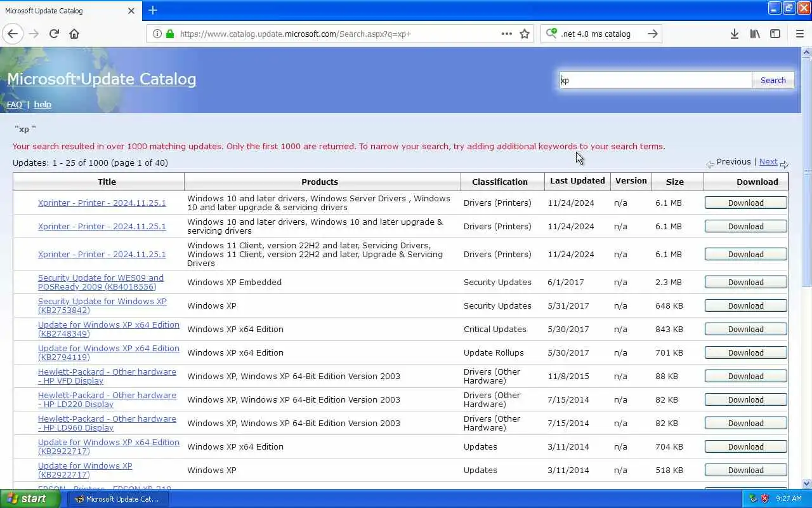Download the KB2748349 critical update
Viewport: 812px width, 508px height.
coord(746,329)
